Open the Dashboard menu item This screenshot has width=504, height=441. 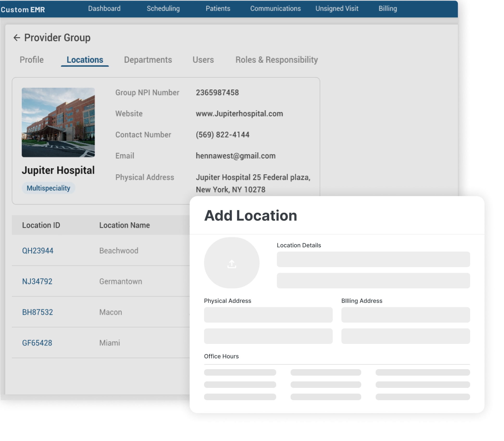click(x=104, y=9)
